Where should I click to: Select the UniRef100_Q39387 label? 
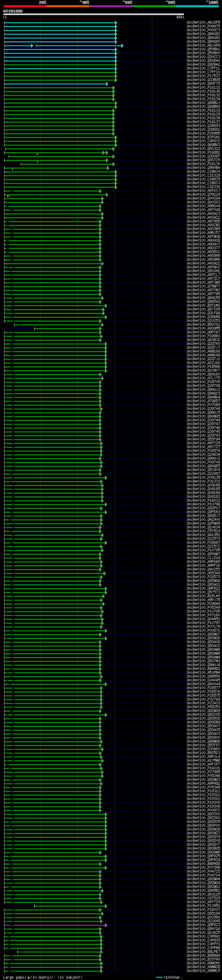click(x=203, y=156)
